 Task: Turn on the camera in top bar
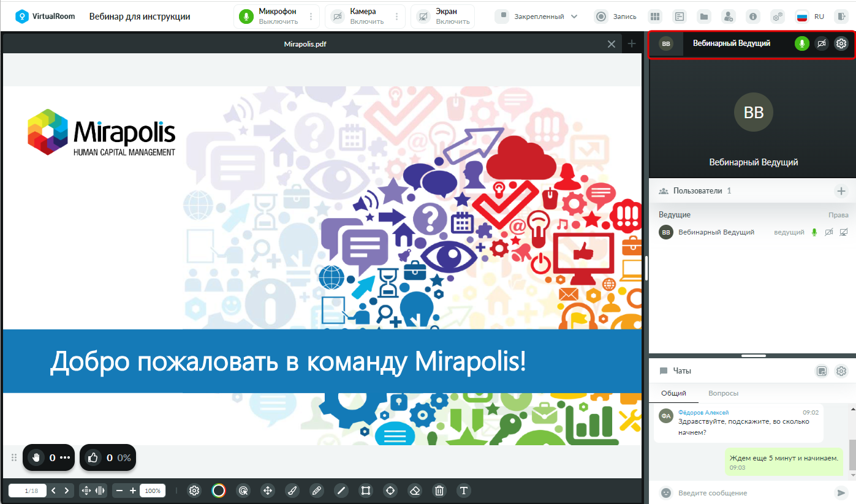coord(337,17)
